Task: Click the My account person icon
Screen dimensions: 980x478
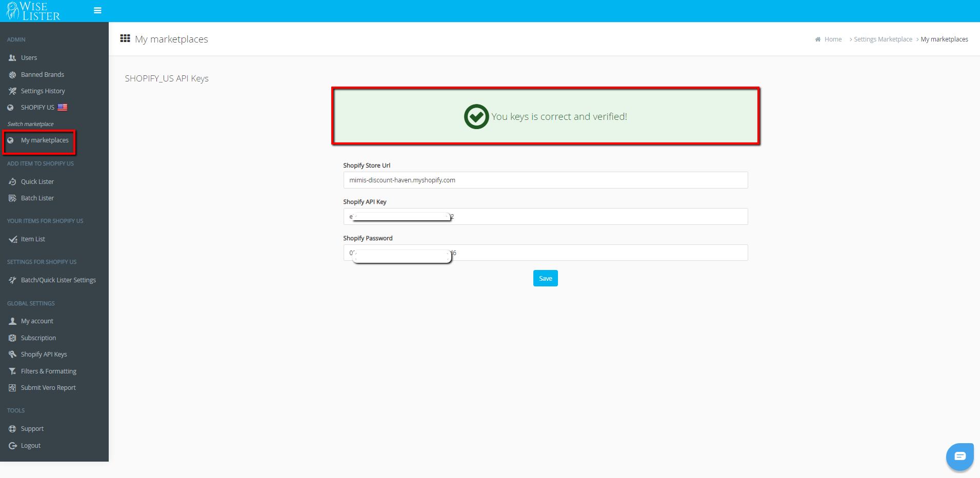Action: click(12, 321)
